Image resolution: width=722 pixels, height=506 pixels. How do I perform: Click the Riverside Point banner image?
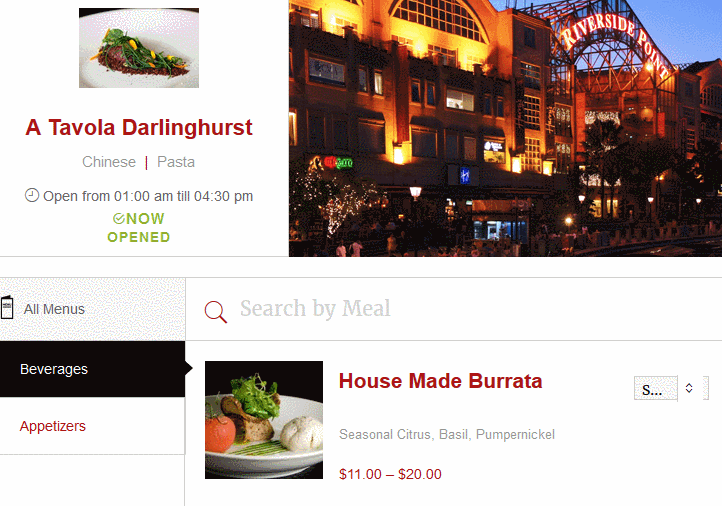(x=505, y=128)
